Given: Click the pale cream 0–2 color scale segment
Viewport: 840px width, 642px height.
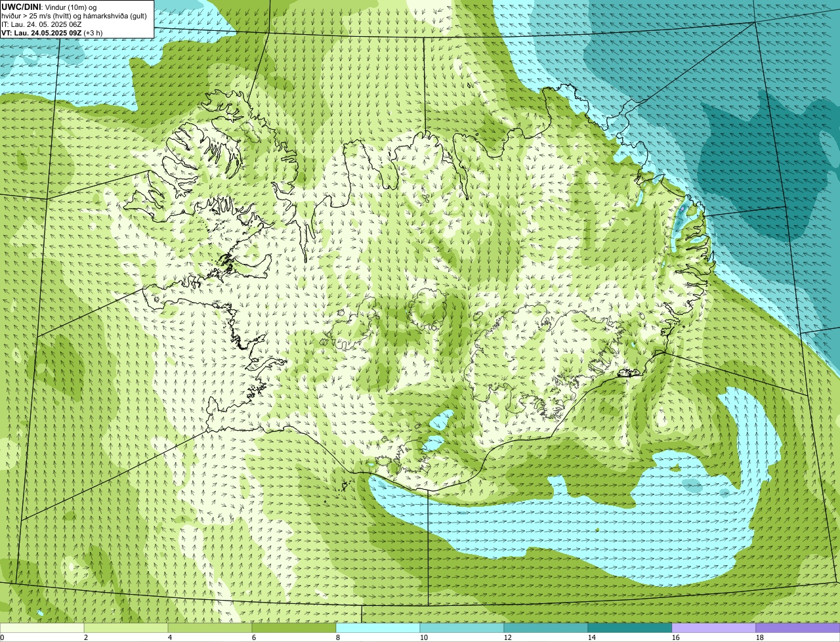Looking at the screenshot, I should 42,628.
